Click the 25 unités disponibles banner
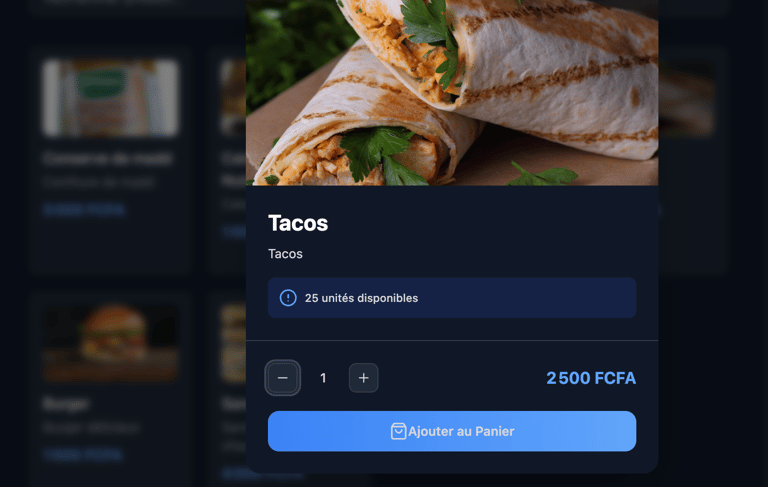Viewport: 768px width, 487px height. pyautogui.click(x=452, y=298)
